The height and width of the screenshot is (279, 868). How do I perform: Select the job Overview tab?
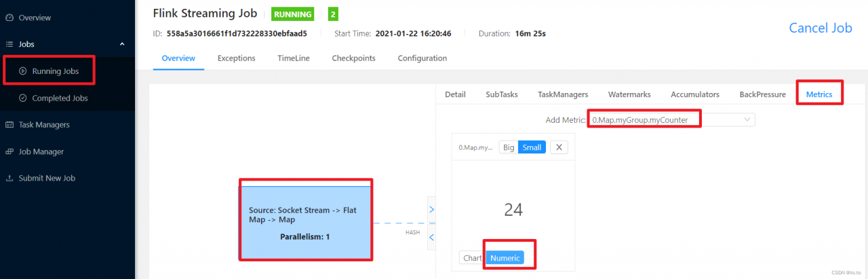pos(178,58)
